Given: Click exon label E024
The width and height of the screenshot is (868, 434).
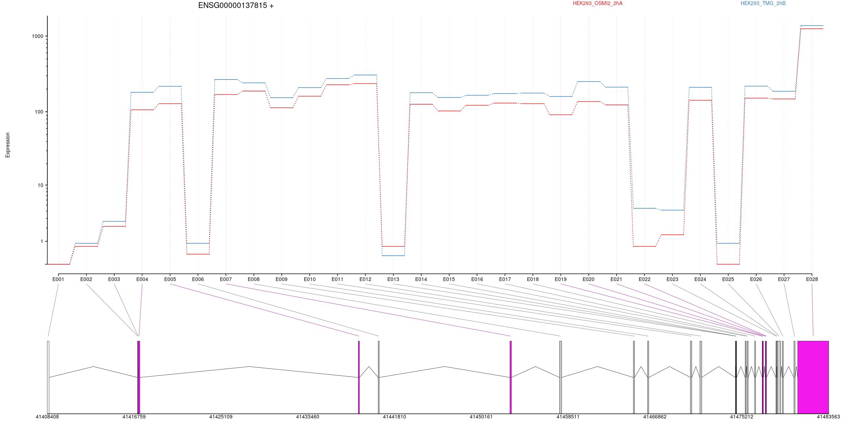Looking at the screenshot, I should (700, 279).
